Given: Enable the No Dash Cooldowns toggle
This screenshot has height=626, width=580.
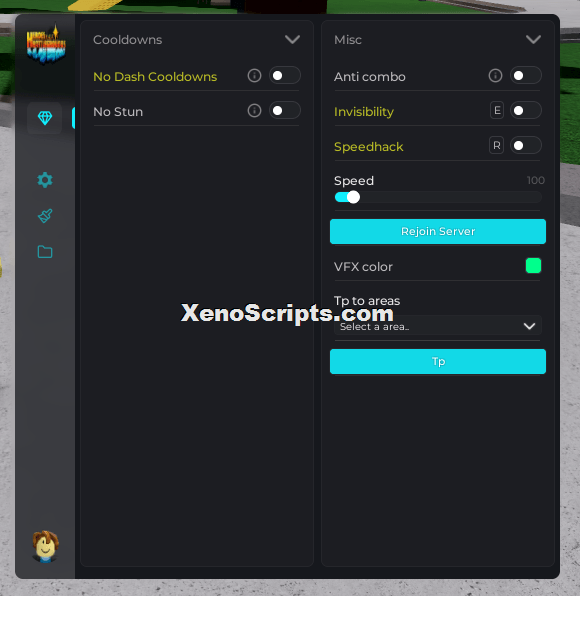Looking at the screenshot, I should (x=285, y=75).
